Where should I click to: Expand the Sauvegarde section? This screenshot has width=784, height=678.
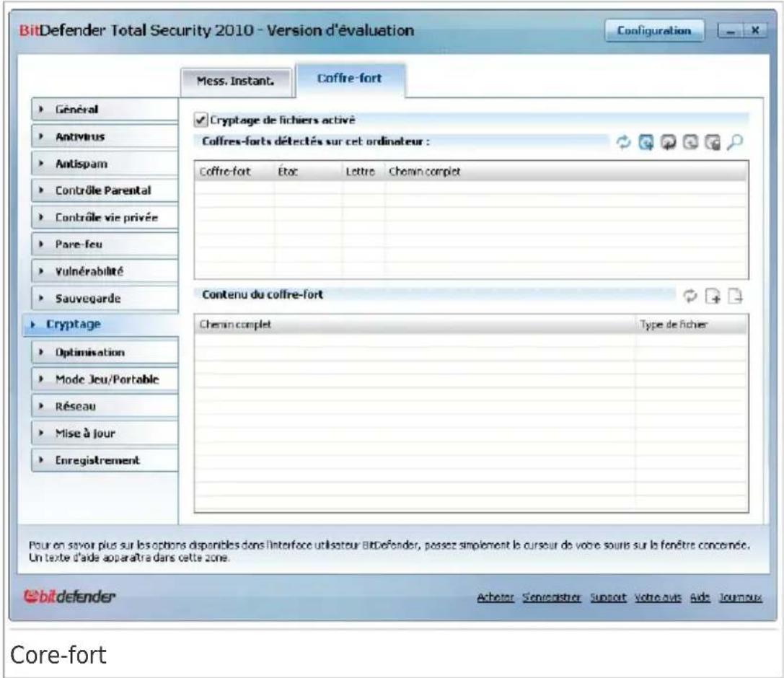point(105,298)
